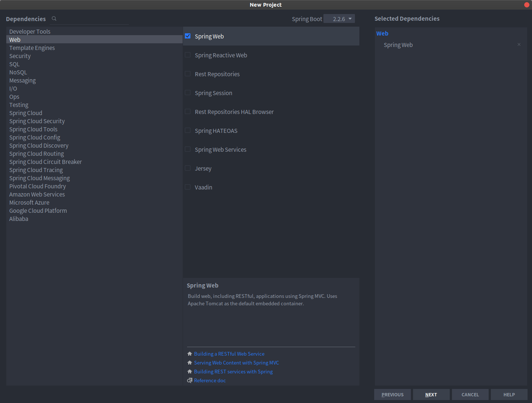Click the house icon beside Building REST services
The height and width of the screenshot is (403, 532).
pyautogui.click(x=190, y=372)
